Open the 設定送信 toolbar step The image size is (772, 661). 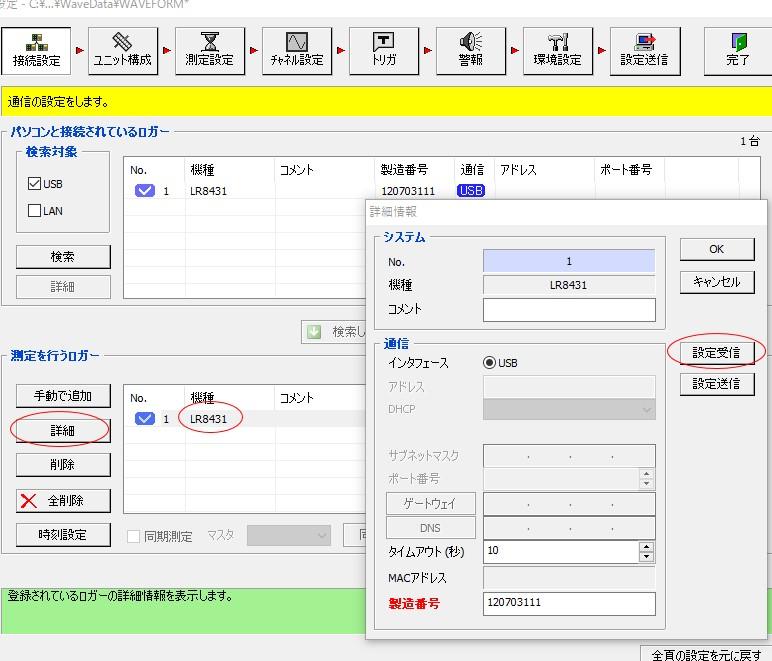(645, 51)
